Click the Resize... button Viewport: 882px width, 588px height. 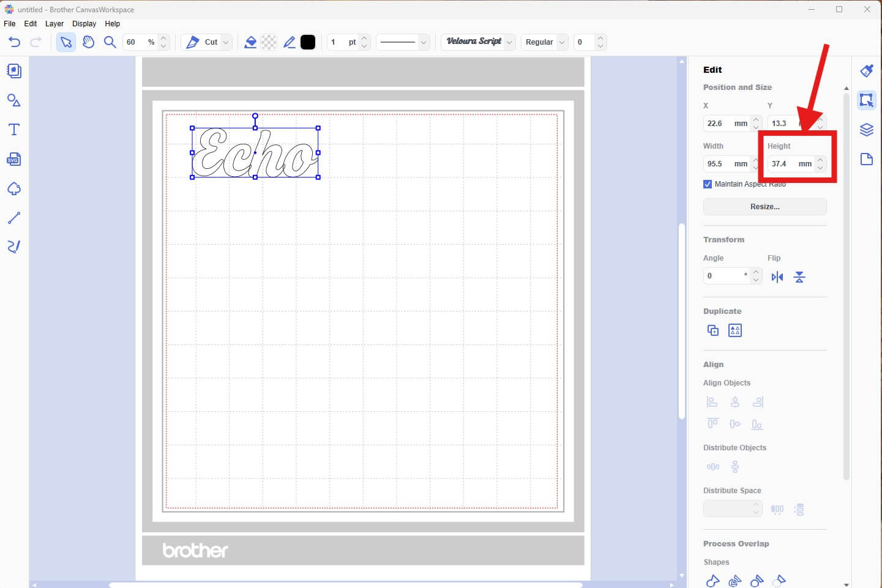point(764,207)
